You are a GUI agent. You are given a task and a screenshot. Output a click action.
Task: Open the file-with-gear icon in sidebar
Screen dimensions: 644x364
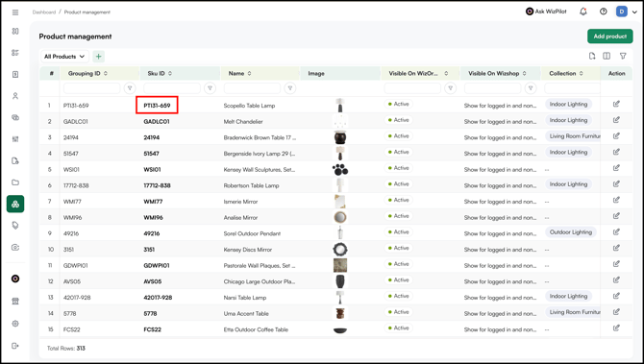(x=15, y=160)
